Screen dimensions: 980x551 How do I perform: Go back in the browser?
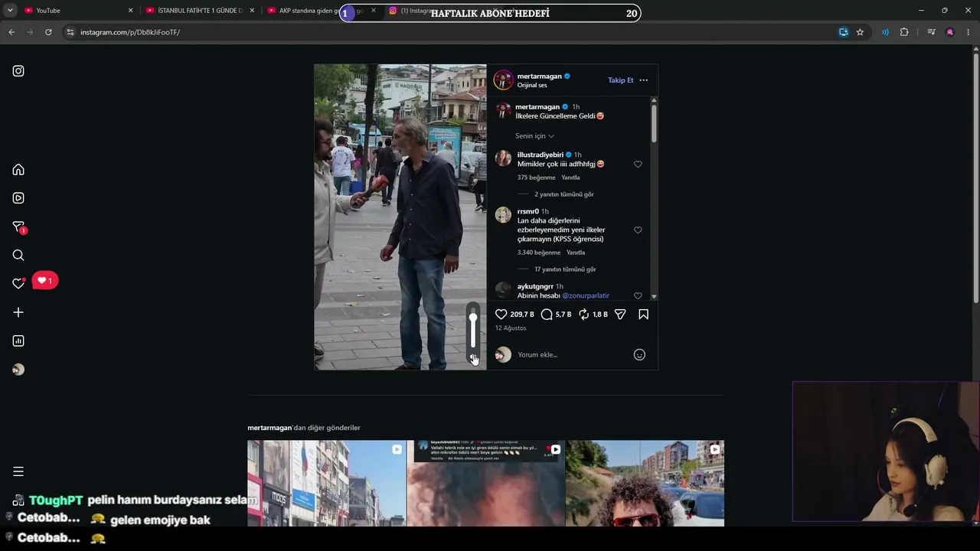click(11, 32)
